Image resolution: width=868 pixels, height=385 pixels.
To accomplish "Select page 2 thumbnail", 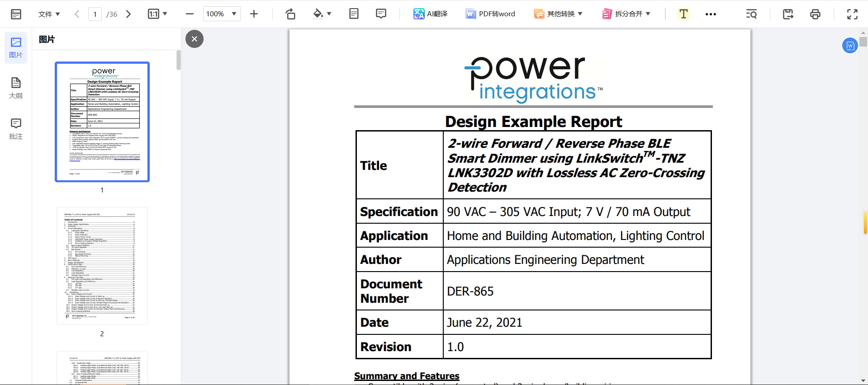I will 102,266.
